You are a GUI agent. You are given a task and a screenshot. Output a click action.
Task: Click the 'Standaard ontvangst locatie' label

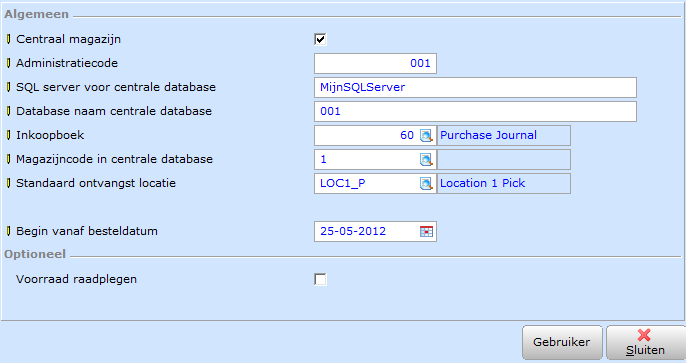click(x=96, y=183)
